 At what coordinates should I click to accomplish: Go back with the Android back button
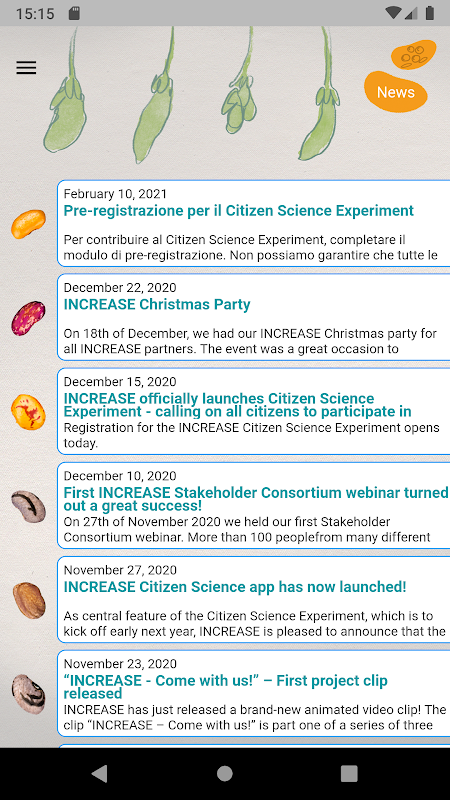[100, 774]
